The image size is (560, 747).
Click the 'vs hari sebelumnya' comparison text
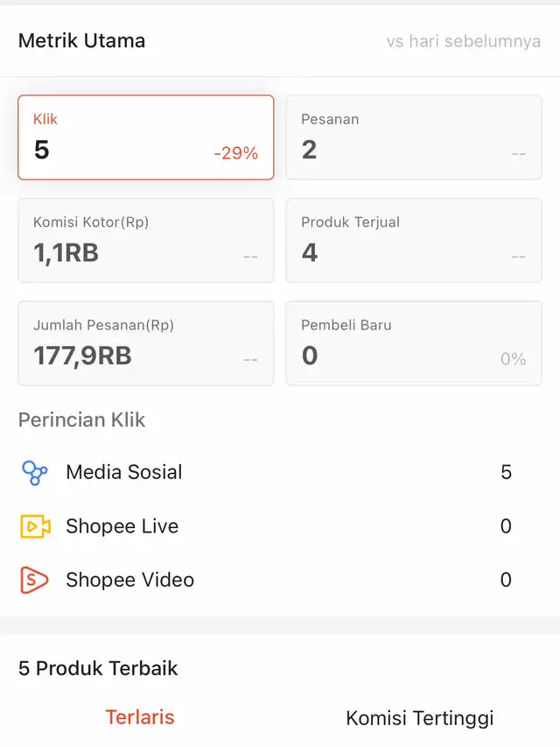point(463,41)
